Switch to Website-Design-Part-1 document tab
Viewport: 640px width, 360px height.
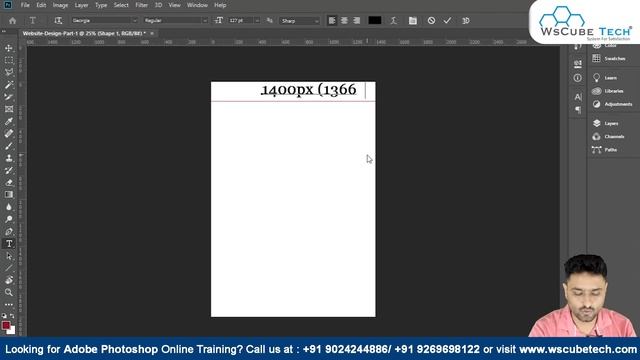[x=84, y=33]
